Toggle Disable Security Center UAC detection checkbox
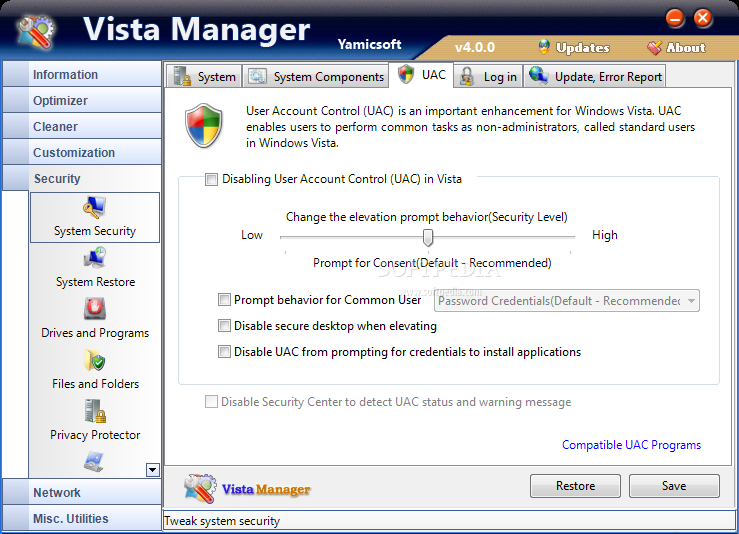The height and width of the screenshot is (534, 739). point(211,402)
